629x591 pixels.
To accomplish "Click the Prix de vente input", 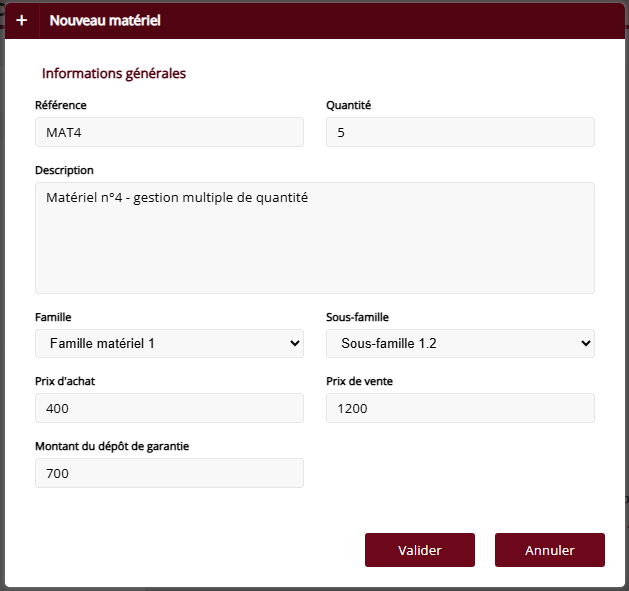I will 460,408.
